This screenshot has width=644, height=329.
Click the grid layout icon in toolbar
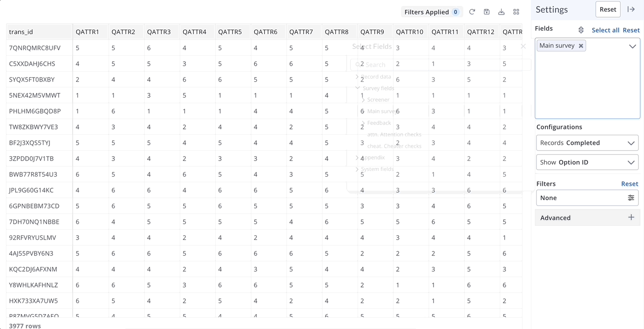(516, 12)
